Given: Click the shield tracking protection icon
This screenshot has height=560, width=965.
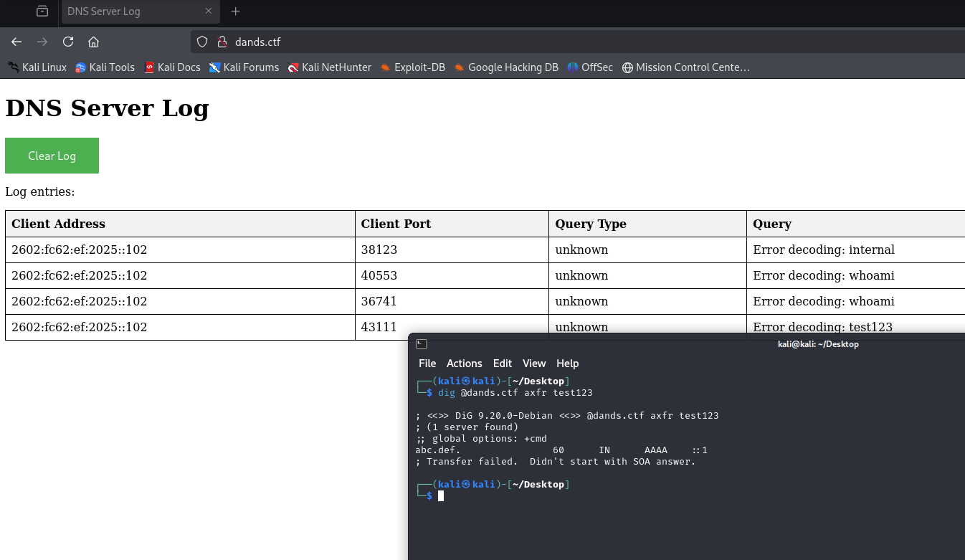Looking at the screenshot, I should 202,42.
